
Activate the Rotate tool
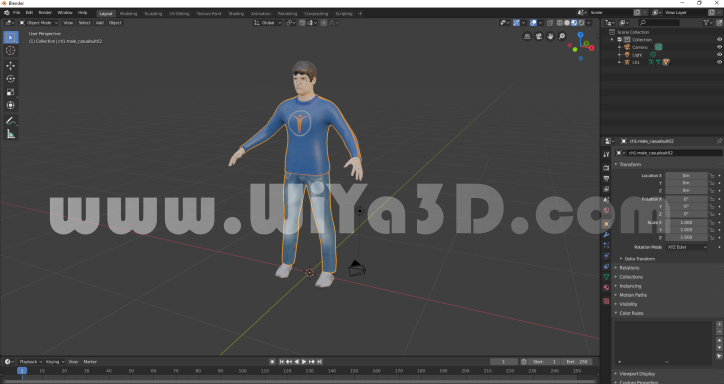point(11,79)
